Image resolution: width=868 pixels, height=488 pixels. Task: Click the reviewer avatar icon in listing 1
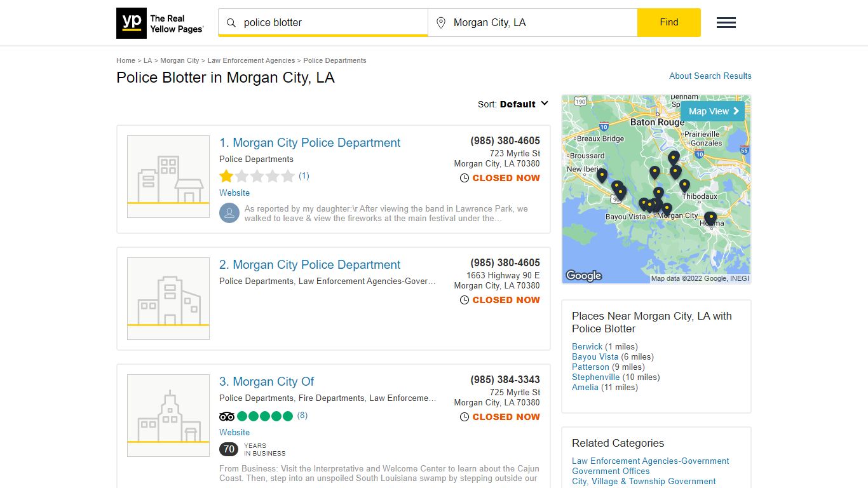click(x=229, y=213)
